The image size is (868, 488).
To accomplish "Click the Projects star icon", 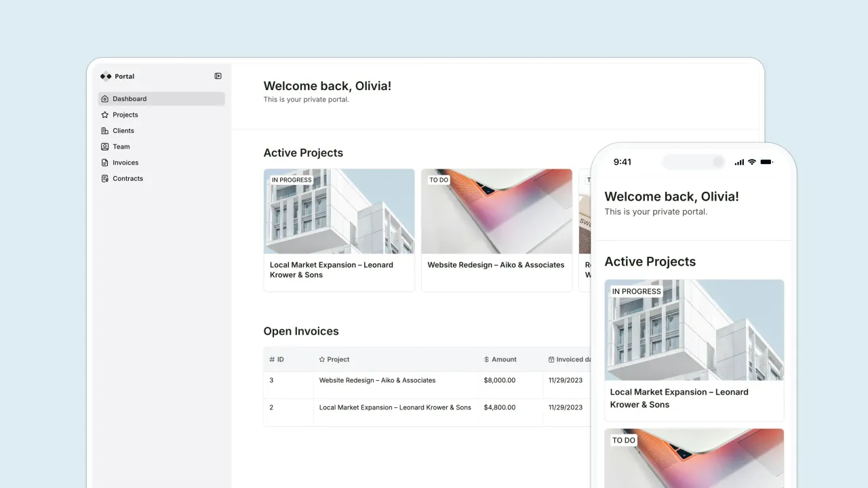I will click(x=104, y=115).
